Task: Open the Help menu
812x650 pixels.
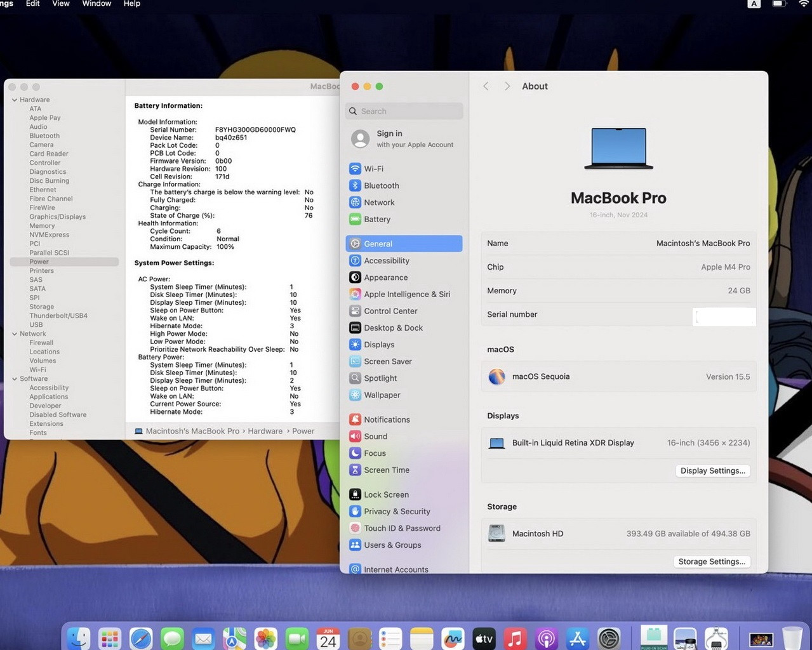Action: click(132, 4)
